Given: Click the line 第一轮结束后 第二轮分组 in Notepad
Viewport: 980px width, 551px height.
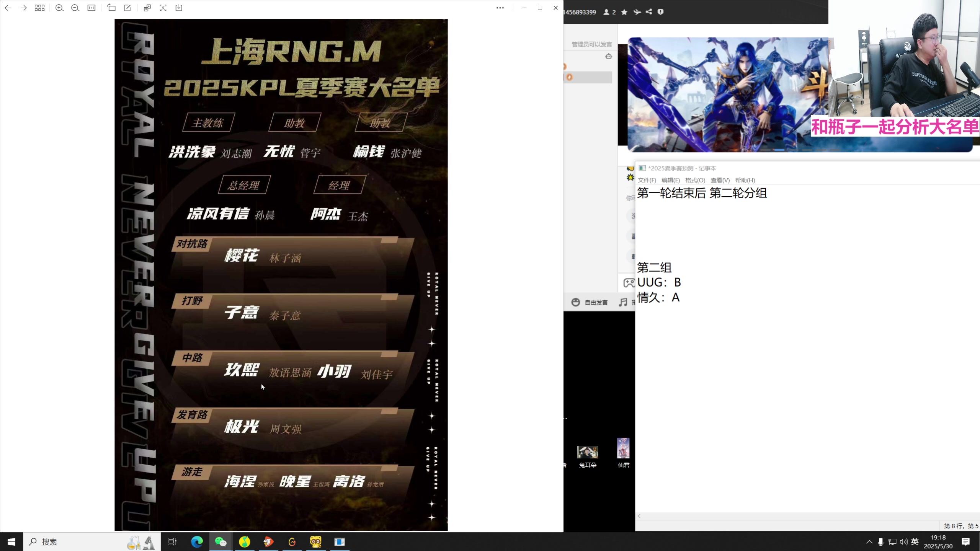Looking at the screenshot, I should [702, 193].
